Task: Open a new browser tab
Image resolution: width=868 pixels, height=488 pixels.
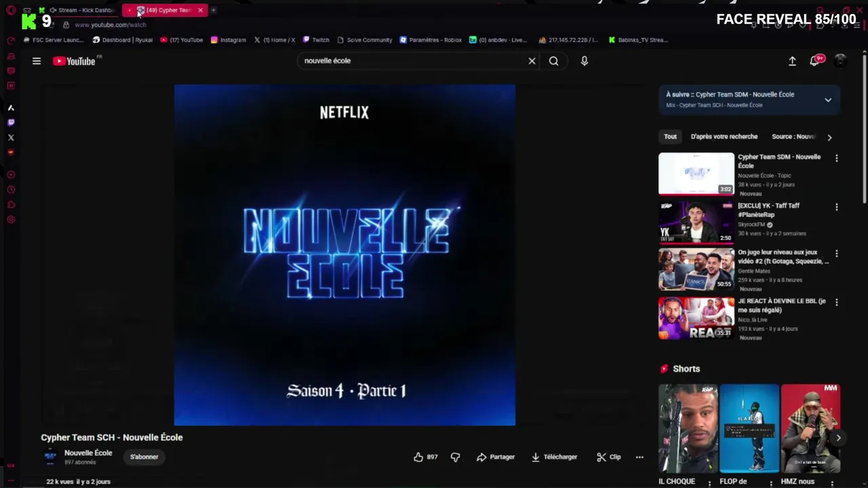Action: point(213,10)
